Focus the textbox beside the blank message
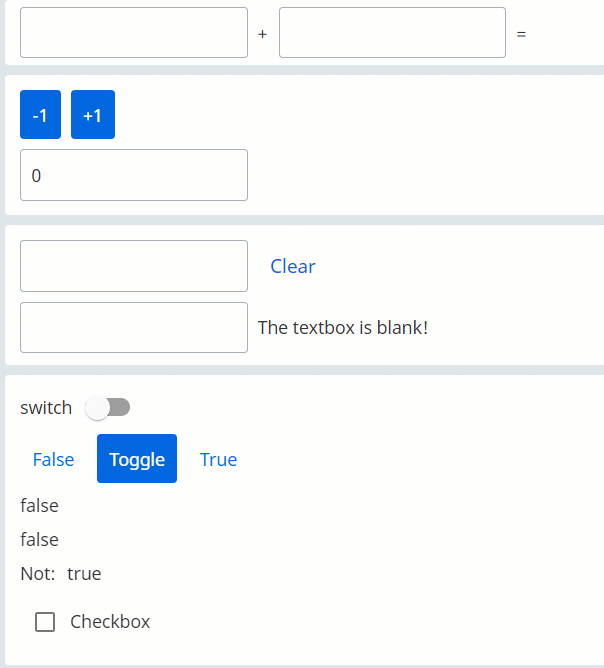The image size is (604, 668). pyautogui.click(x=134, y=328)
